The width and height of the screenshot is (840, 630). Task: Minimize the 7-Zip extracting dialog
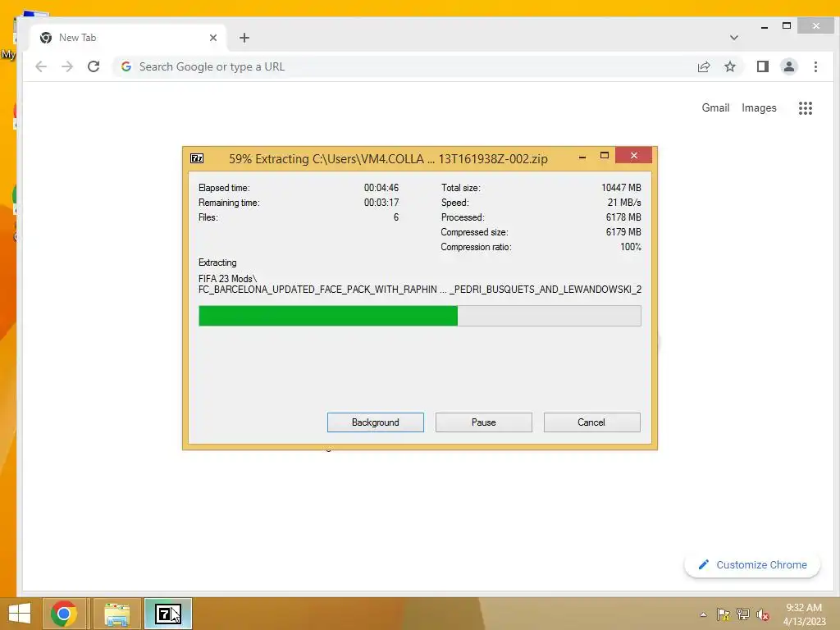(x=582, y=157)
